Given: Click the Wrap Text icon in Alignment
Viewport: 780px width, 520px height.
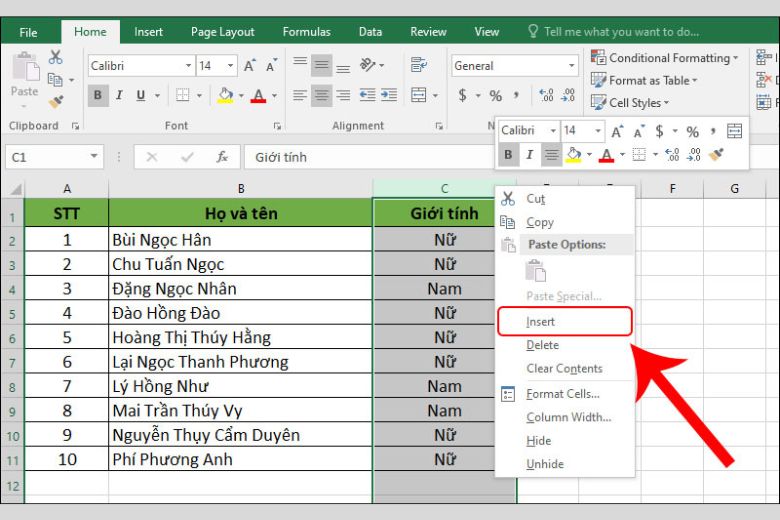Looking at the screenshot, I should point(419,65).
